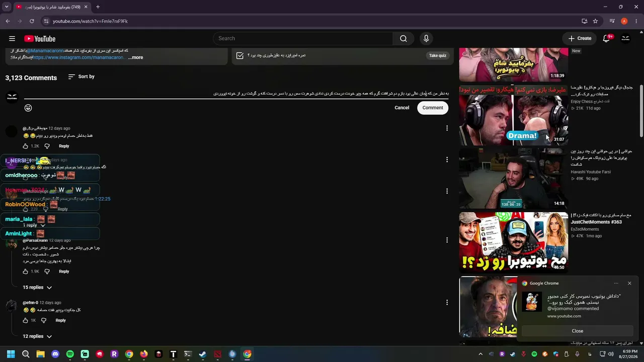Open the Enjoy Chess Drama video thumbnail
The width and height of the screenshot is (644, 362).
click(513, 115)
